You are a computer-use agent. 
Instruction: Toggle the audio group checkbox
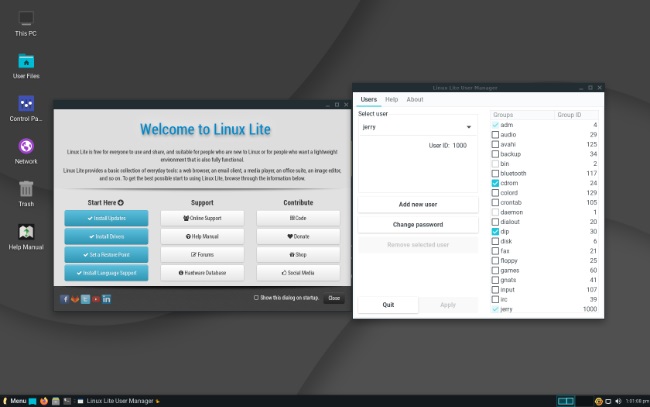click(x=495, y=135)
